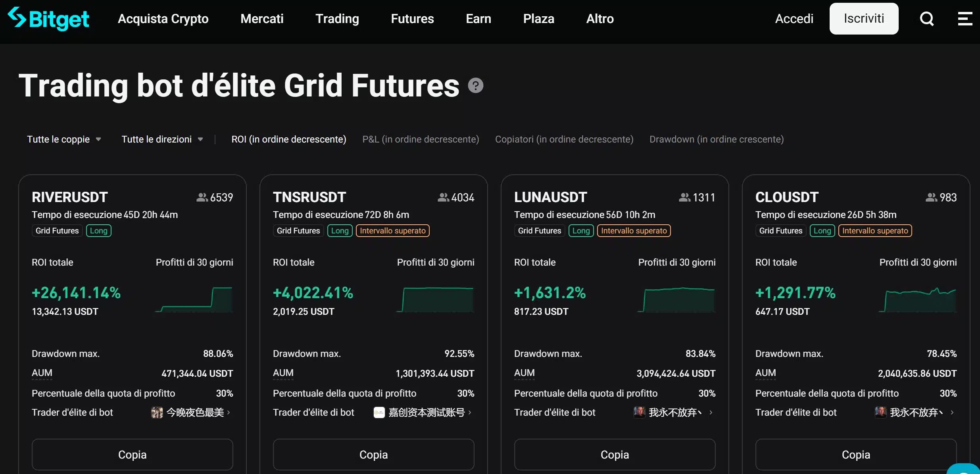Select the Mercati menu item
This screenshot has height=474, width=980.
pos(262,18)
